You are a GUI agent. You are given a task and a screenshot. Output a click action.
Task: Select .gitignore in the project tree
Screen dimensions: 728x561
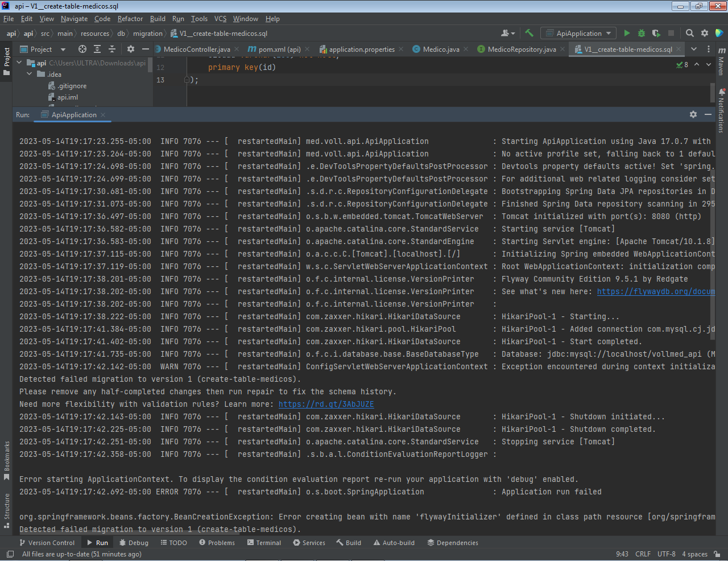tap(72, 86)
